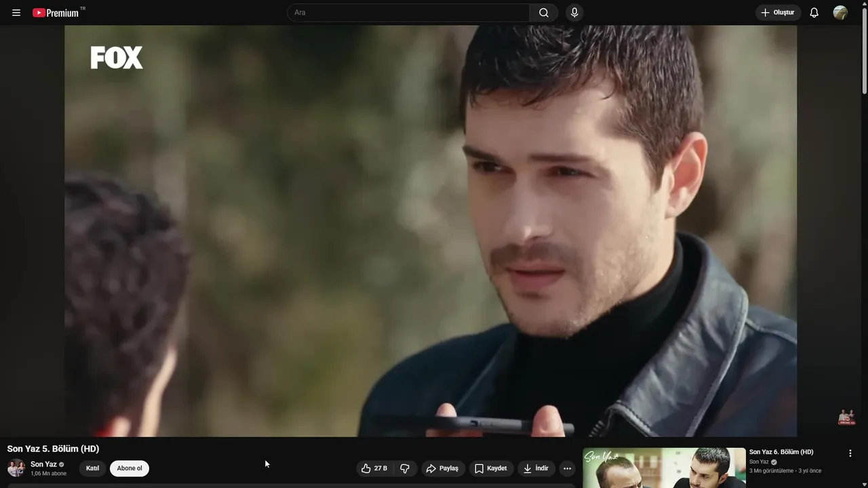868x488 pixels.
Task: Open the Son Yaz channel name link
Action: [43, 464]
